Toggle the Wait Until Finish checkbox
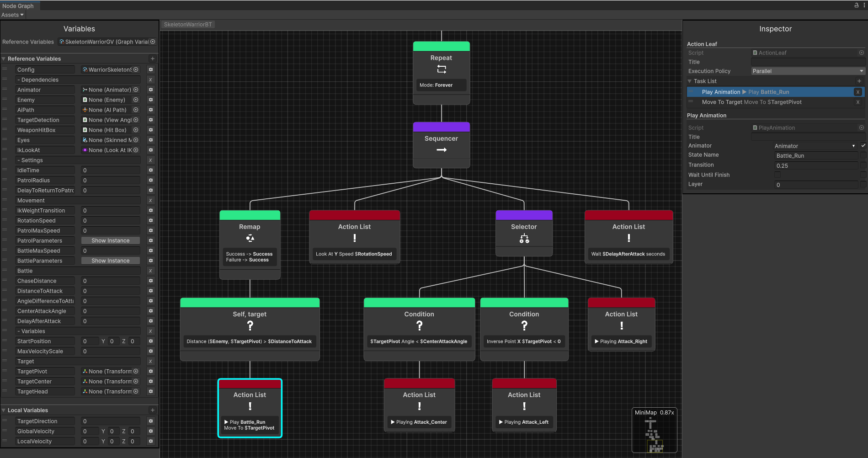 point(777,175)
